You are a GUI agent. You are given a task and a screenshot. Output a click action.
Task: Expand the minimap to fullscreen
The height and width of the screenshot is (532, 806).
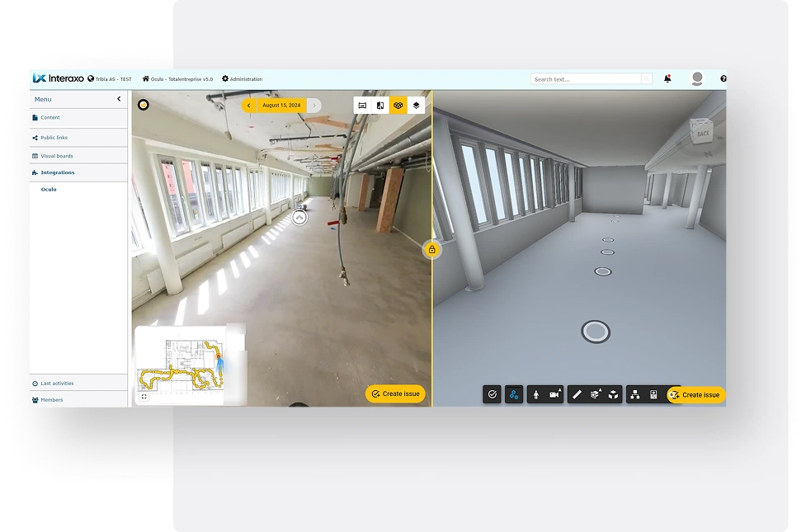144,397
